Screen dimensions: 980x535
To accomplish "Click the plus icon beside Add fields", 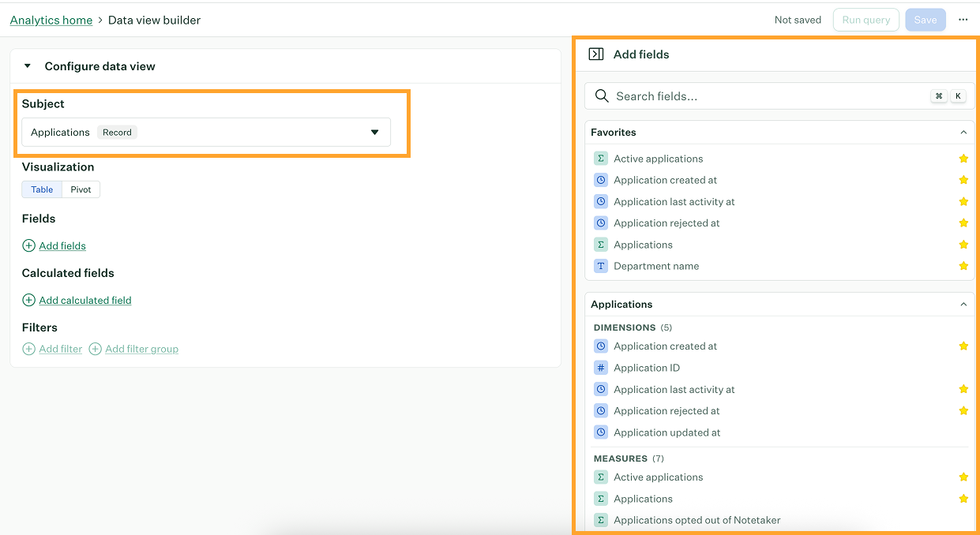I will (28, 245).
